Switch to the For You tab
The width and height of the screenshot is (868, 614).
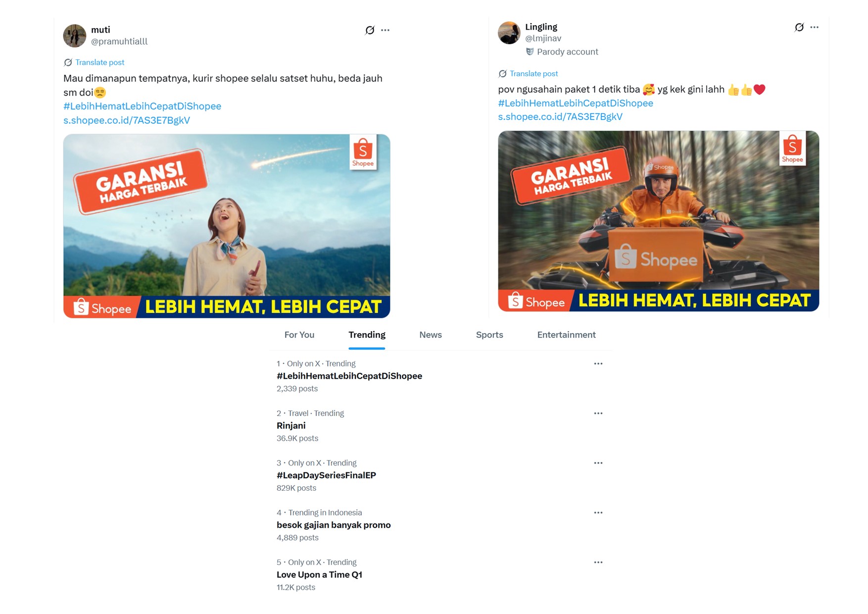click(299, 335)
